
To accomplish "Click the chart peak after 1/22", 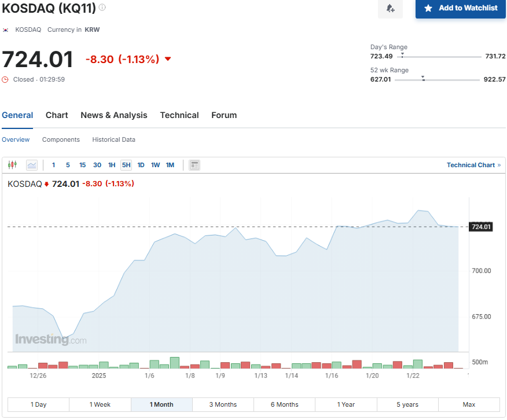I will (418, 211).
